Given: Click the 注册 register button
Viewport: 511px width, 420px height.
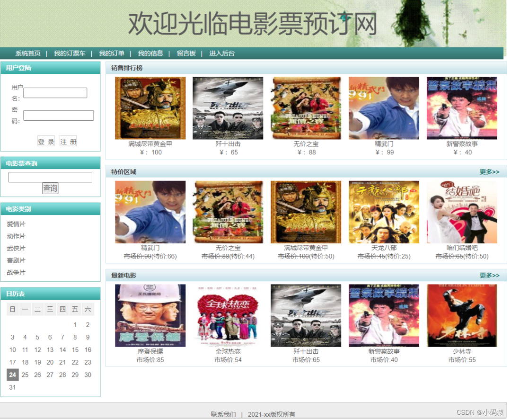Looking at the screenshot, I should click(68, 142).
